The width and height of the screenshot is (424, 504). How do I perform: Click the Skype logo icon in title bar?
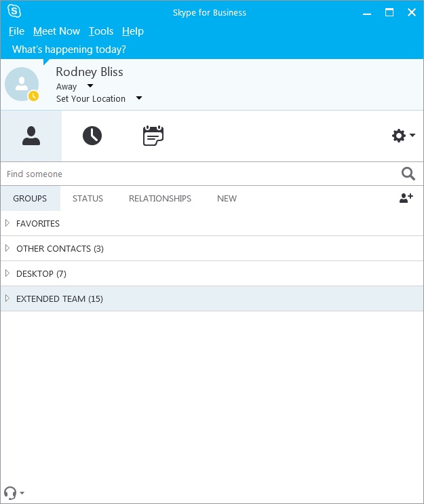coord(14,12)
